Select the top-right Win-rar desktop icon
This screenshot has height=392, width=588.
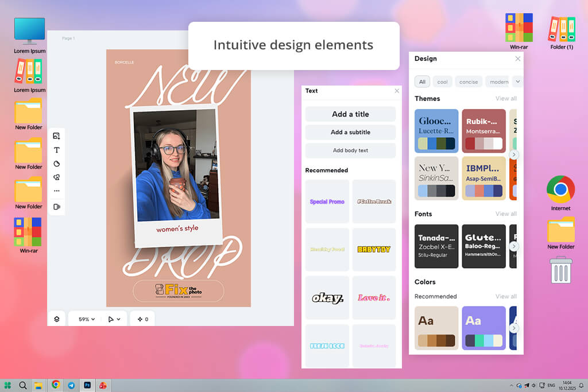point(519,32)
